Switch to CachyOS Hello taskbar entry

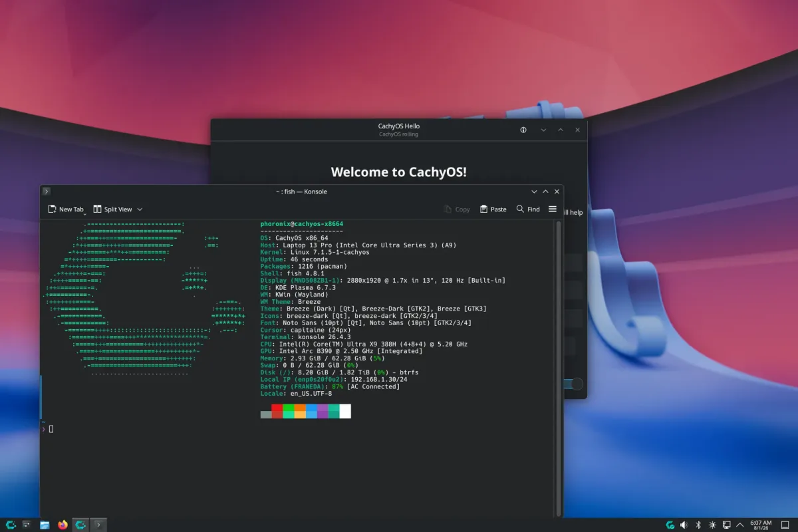[x=80, y=525]
